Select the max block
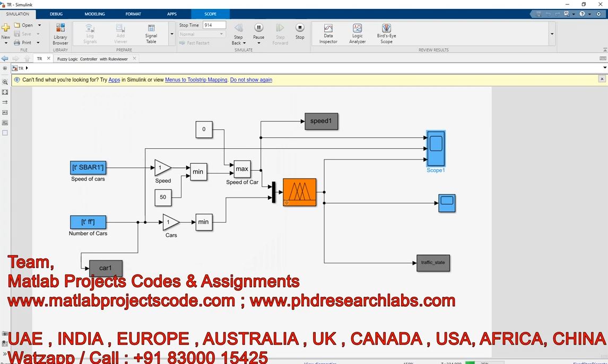Viewport: 608px width, 364px height. pos(242,169)
